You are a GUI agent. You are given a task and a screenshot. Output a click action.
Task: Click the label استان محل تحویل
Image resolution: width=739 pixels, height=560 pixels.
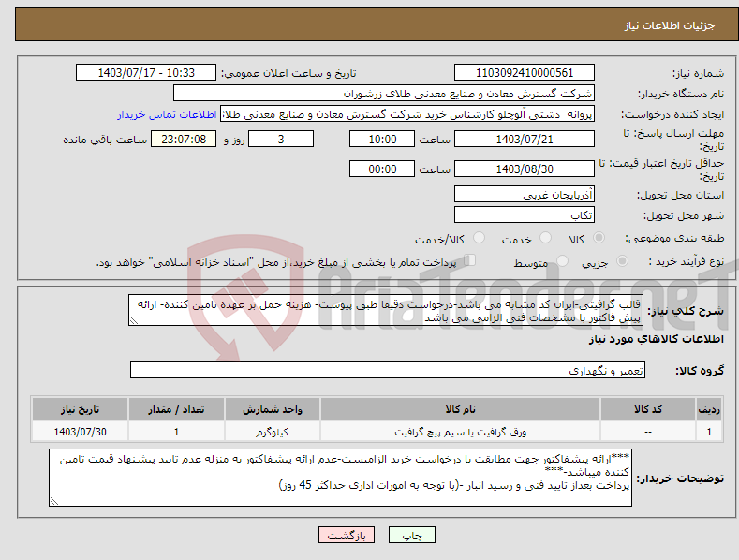click(x=680, y=195)
